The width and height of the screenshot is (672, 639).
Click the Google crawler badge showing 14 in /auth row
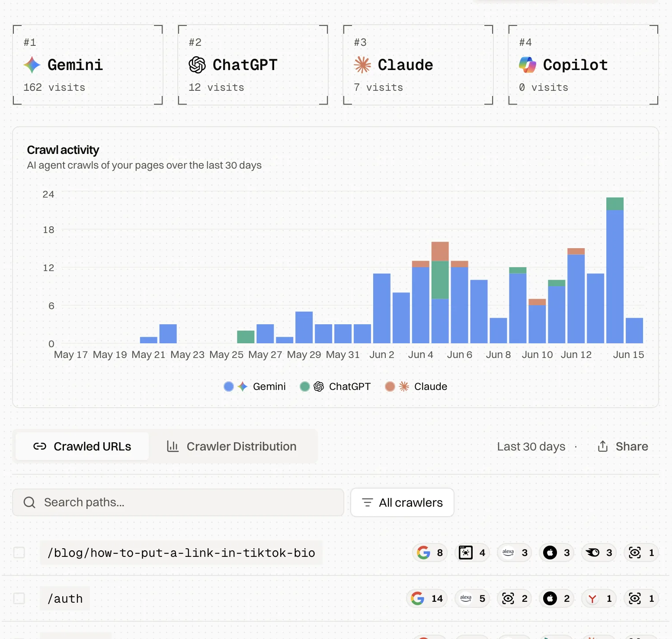click(427, 598)
